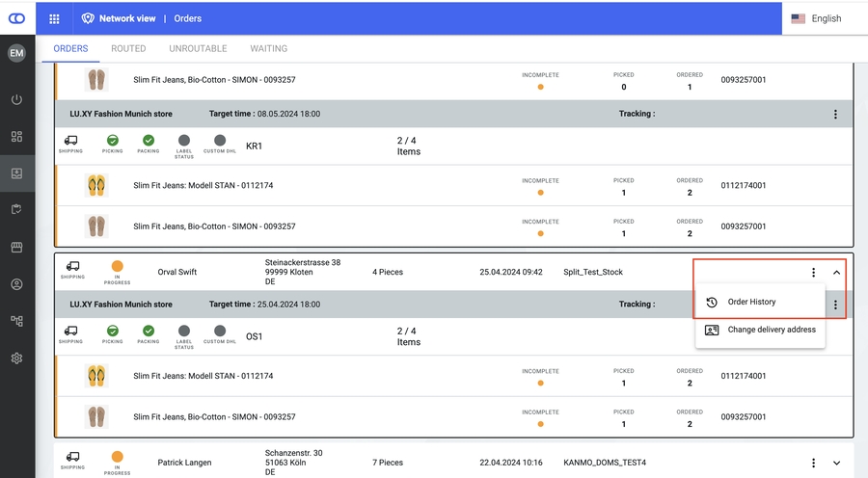Viewport: 868px width, 478px height.
Task: Open the user account sidebar icon
Action: 16,285
